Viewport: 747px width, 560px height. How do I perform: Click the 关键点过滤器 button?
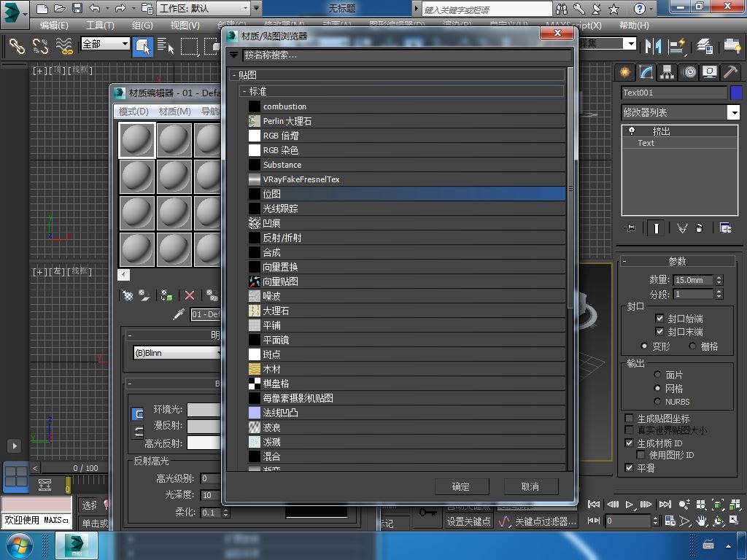click(546, 521)
